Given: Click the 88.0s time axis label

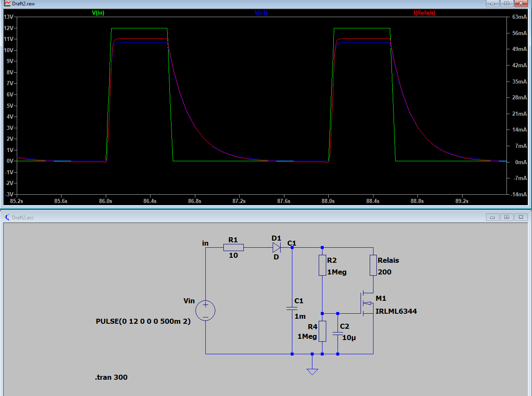Looking at the screenshot, I should pyautogui.click(x=328, y=201).
